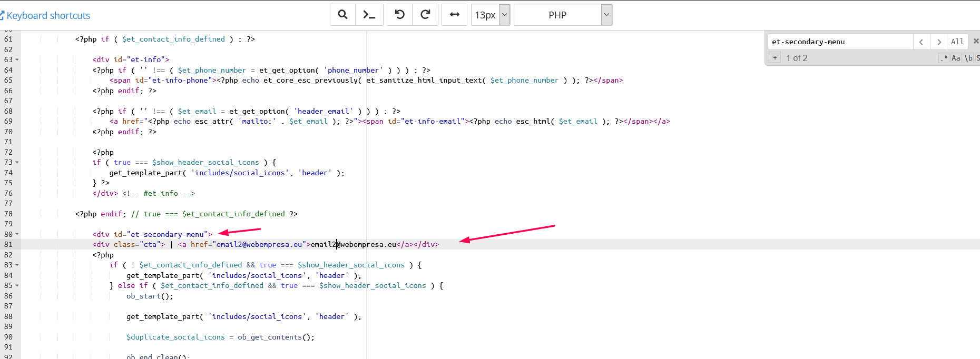Enable case sensitive search (Aa)
This screenshot has height=359, width=980.
(x=956, y=58)
